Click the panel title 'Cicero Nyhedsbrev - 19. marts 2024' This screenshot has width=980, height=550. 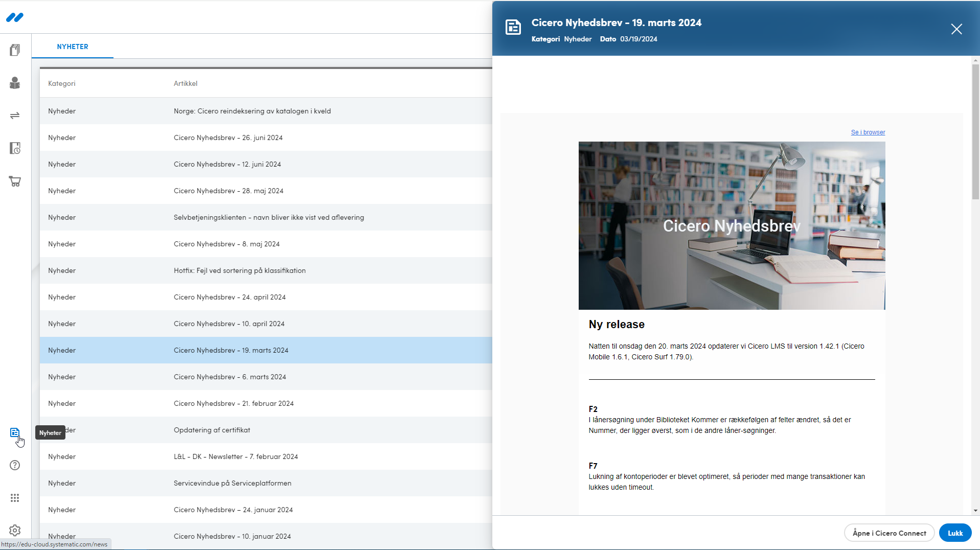[x=617, y=22]
